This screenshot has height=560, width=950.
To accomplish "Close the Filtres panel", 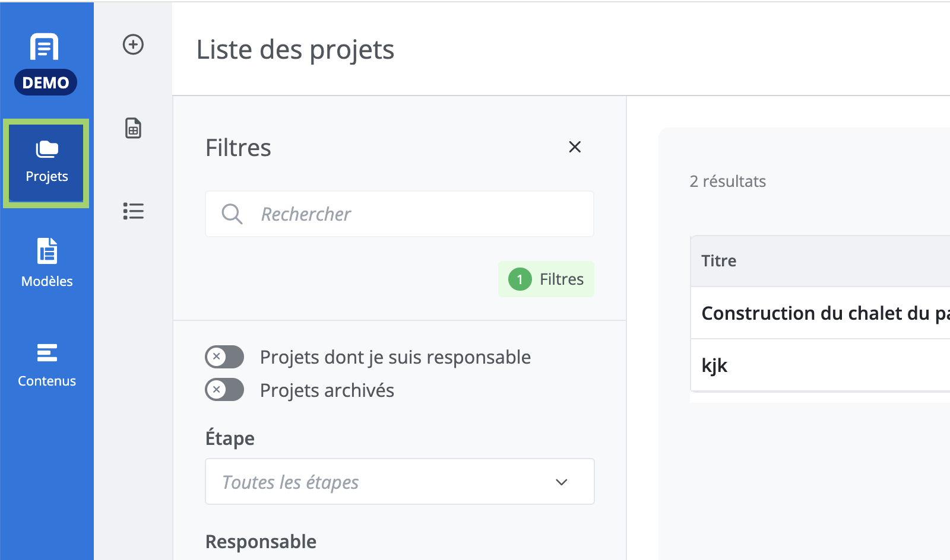I will (x=575, y=147).
